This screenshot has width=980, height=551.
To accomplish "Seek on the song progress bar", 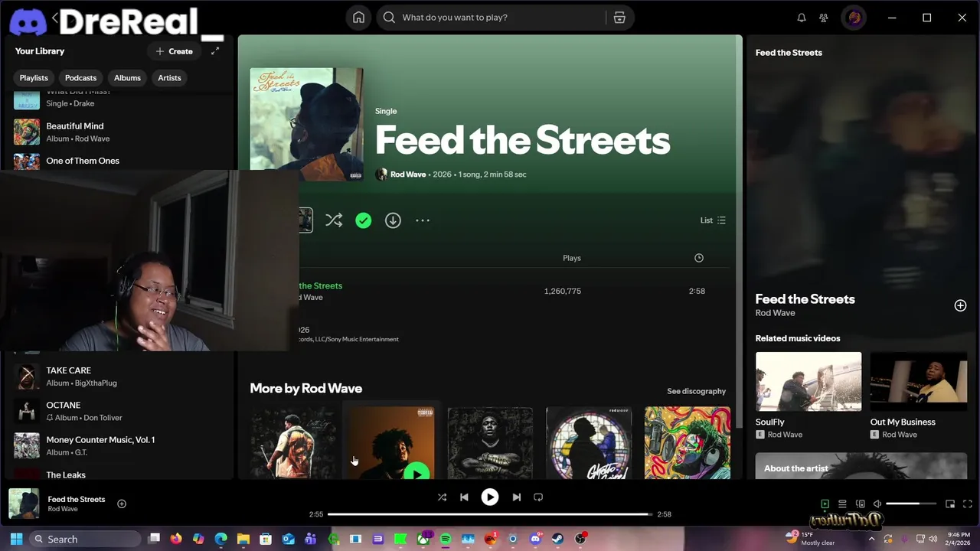I will pos(490,514).
